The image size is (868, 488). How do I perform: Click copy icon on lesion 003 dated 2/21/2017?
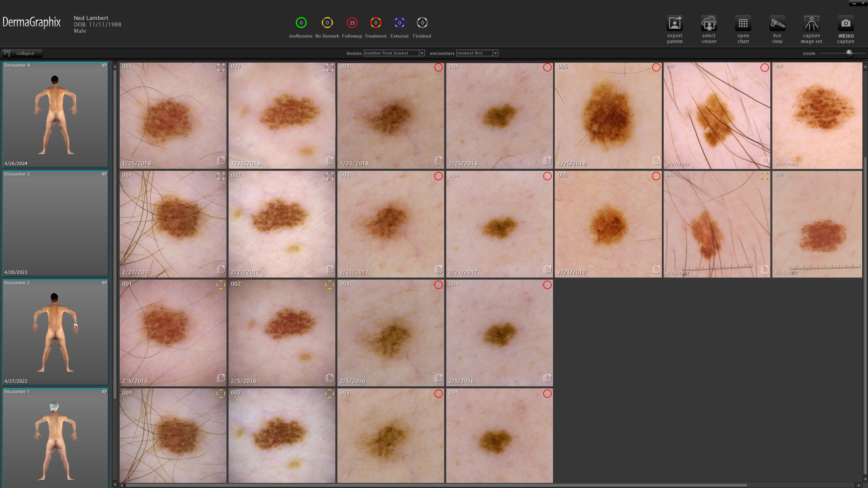(x=438, y=269)
